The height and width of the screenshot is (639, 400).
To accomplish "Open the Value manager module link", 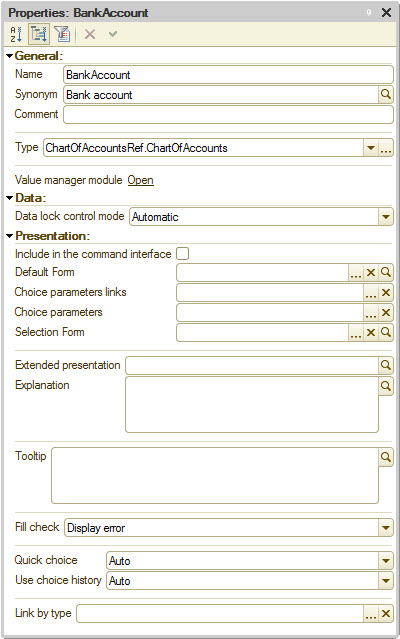I will point(141,180).
